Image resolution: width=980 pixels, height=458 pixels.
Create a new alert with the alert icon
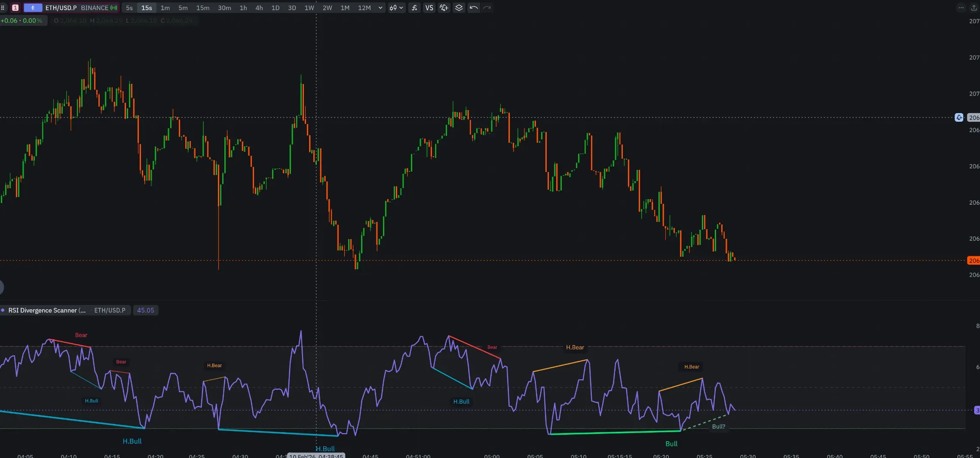[443, 7]
